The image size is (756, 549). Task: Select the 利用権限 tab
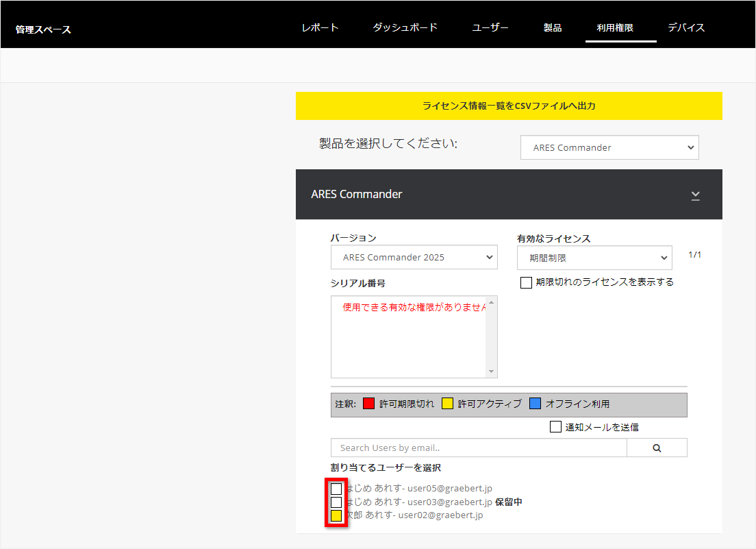coord(615,27)
